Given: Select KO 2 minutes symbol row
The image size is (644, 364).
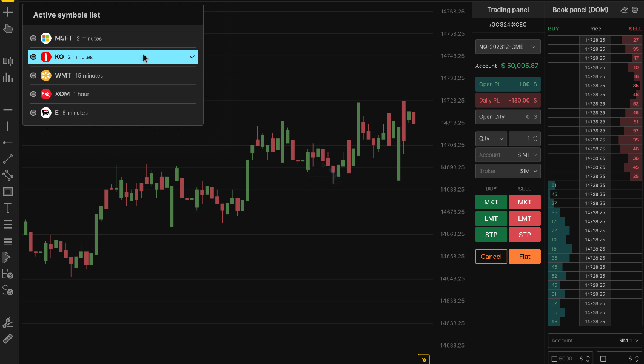Looking at the screenshot, I should (113, 57).
